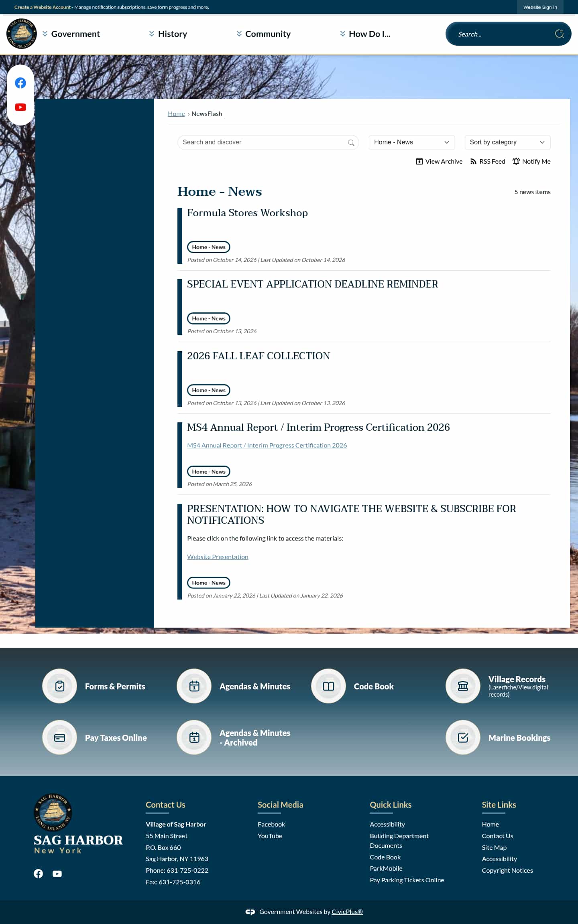Click the footer Facebook icon
This screenshot has width=578, height=924.
pos(38,873)
